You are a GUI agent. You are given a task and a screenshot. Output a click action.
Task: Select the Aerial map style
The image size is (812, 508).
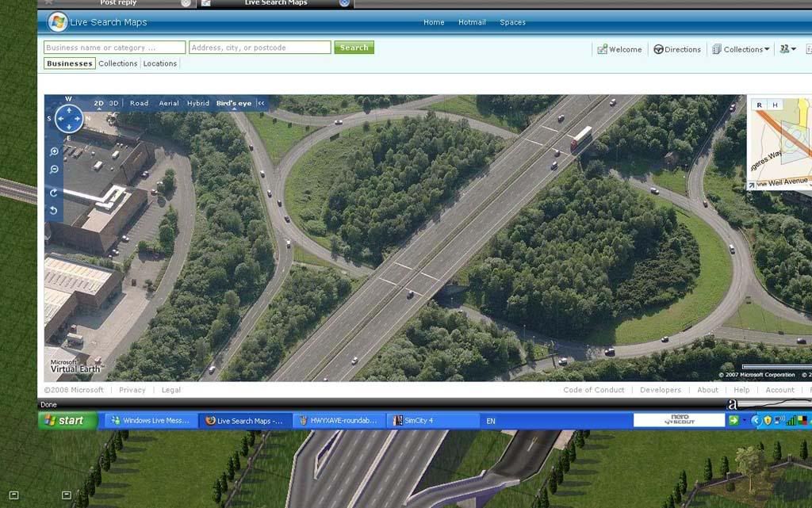point(169,104)
